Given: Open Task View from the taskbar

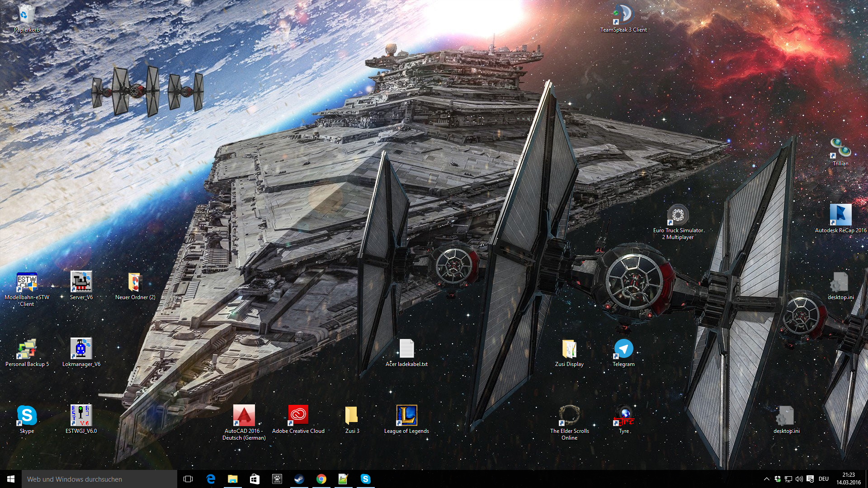Looking at the screenshot, I should point(188,479).
